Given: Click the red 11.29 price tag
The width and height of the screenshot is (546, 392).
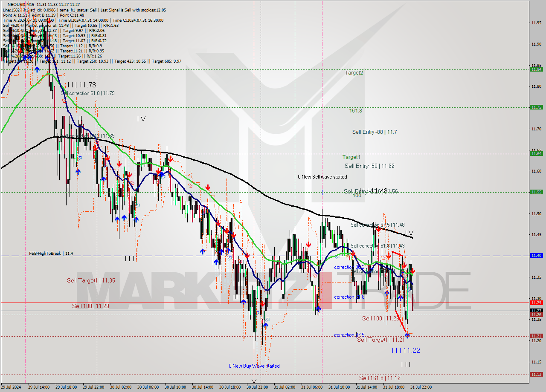Looking at the screenshot, I should tap(536, 303).
